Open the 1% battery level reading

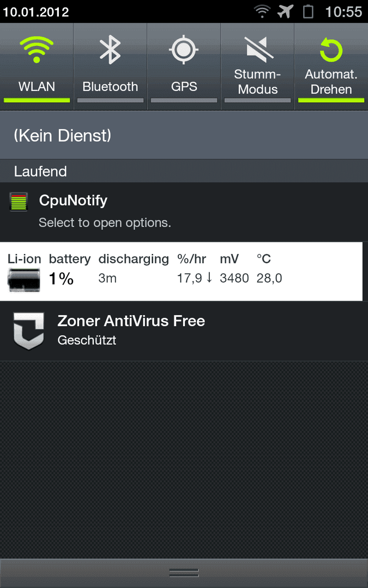point(61,279)
